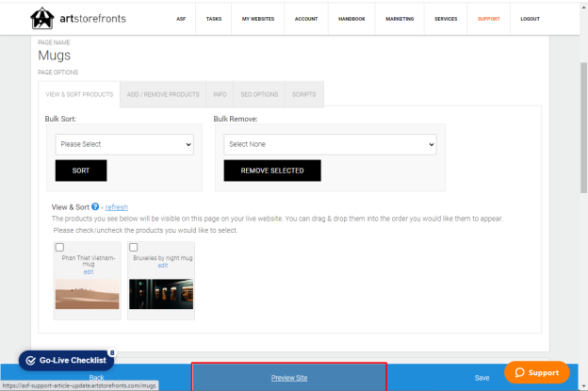Switch to the SEO Options tab

pos(259,94)
